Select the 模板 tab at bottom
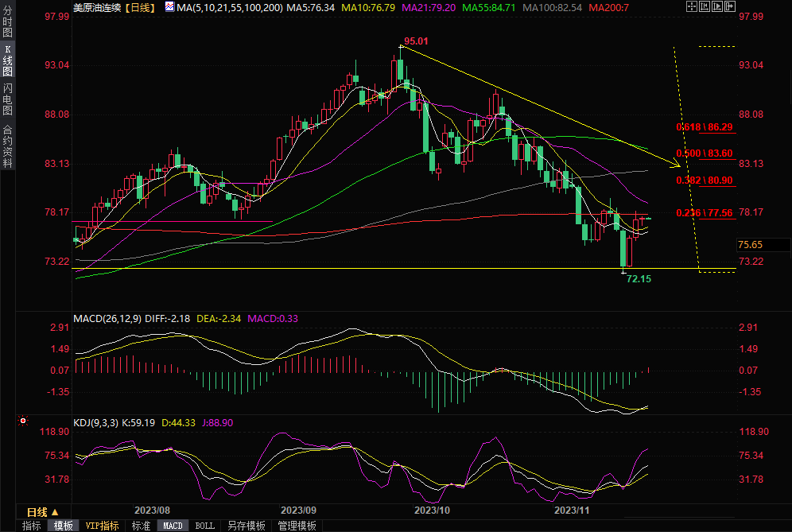This screenshot has width=792, height=532. [x=63, y=526]
